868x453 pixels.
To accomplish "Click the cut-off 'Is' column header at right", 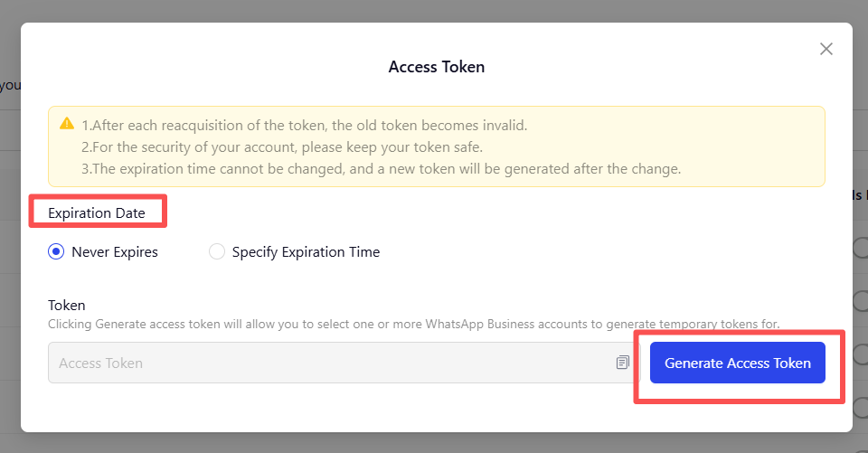I will point(860,195).
